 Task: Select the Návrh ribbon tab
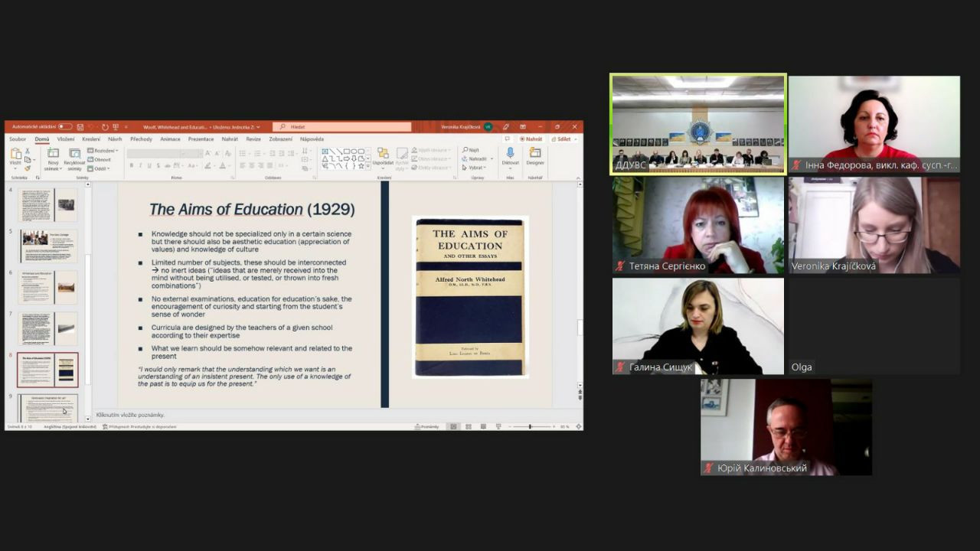(115, 139)
